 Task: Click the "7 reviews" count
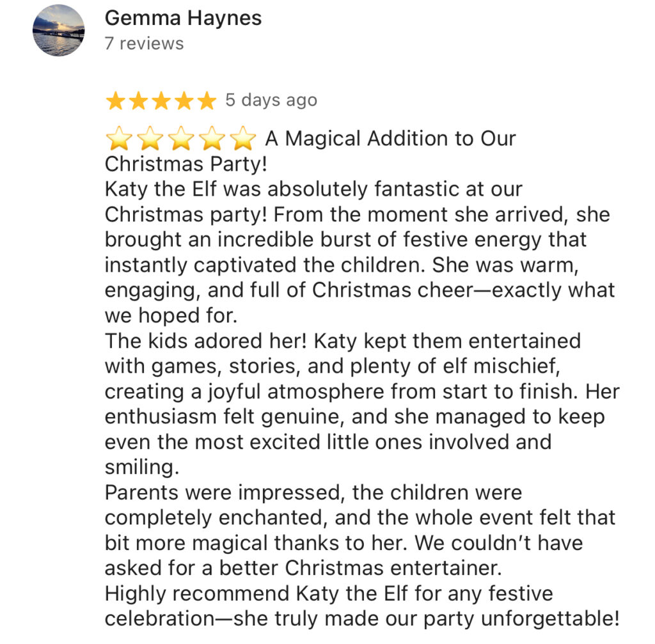click(144, 43)
